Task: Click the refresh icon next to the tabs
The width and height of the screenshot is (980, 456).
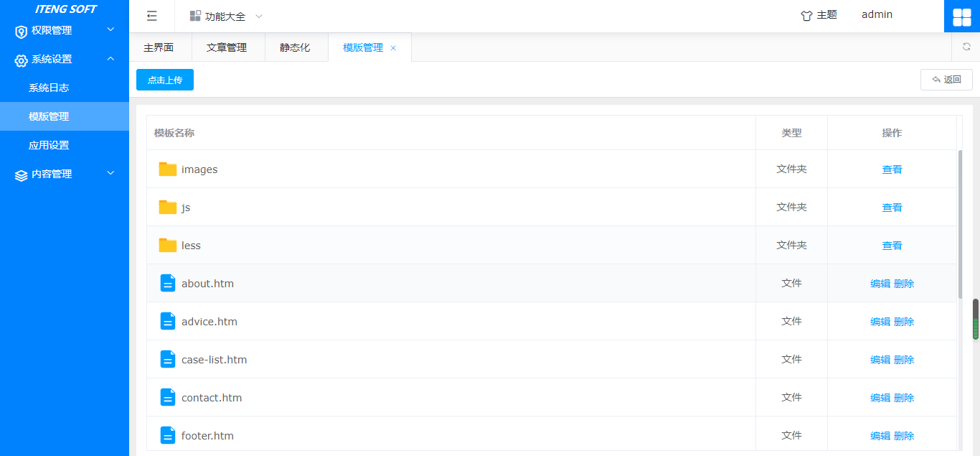Action: pyautogui.click(x=965, y=46)
